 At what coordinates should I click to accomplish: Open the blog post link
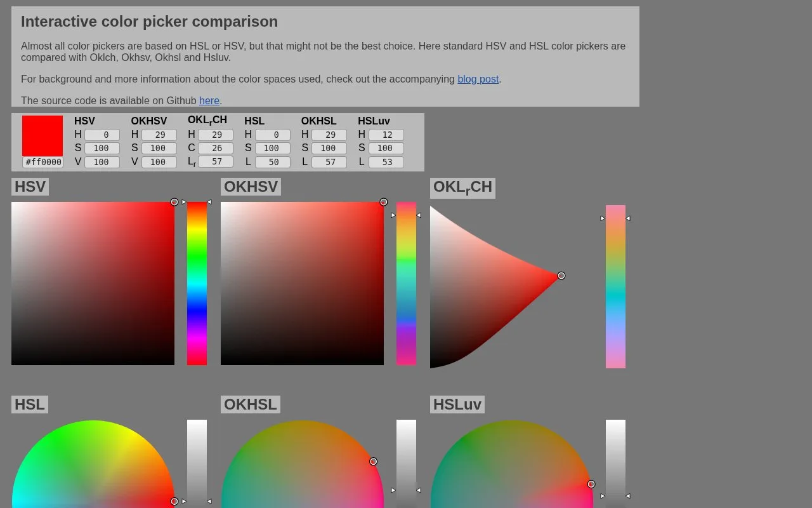478,79
